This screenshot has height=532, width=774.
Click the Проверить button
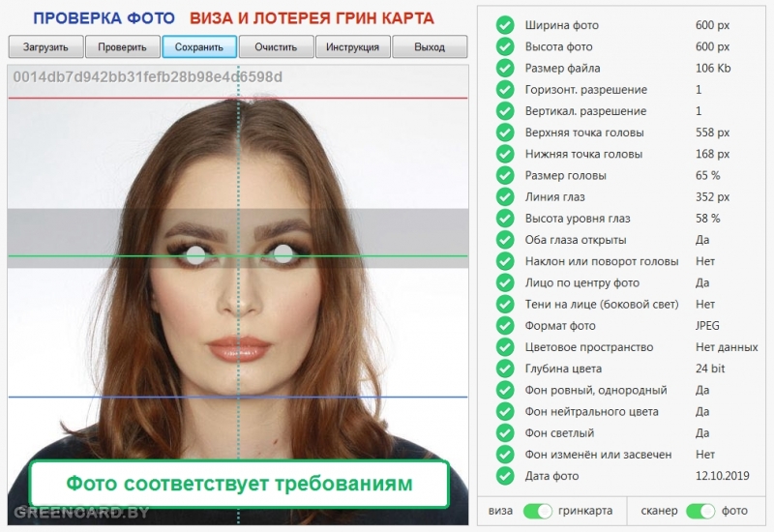point(123,46)
